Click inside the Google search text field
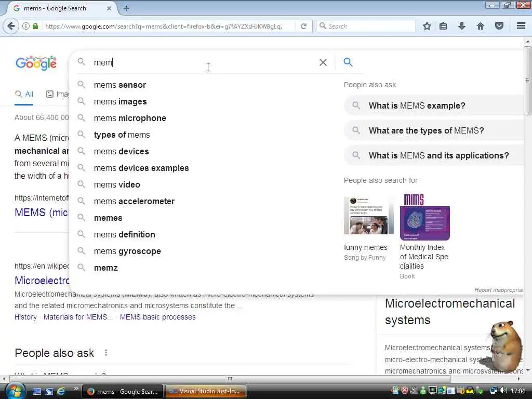This screenshot has width=532, height=399. click(204, 62)
